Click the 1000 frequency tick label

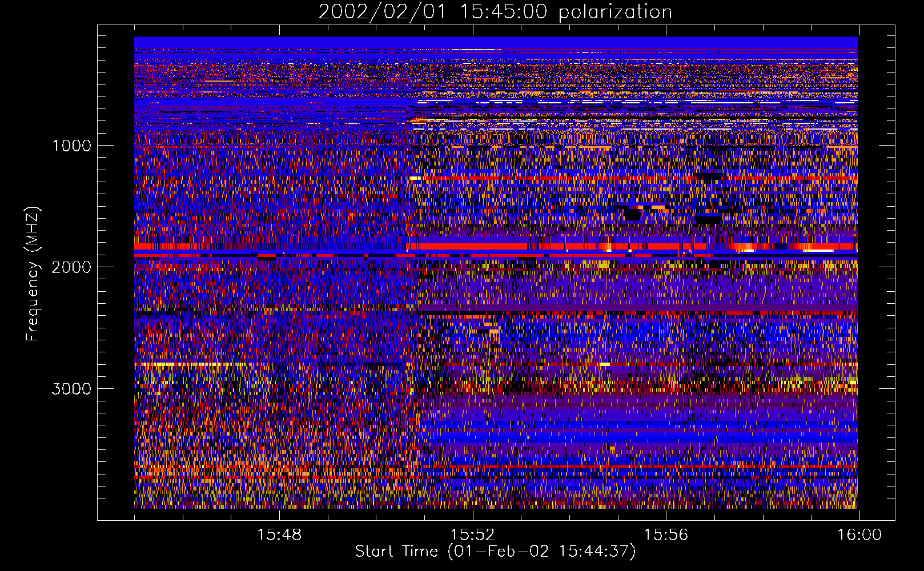pyautogui.click(x=71, y=146)
